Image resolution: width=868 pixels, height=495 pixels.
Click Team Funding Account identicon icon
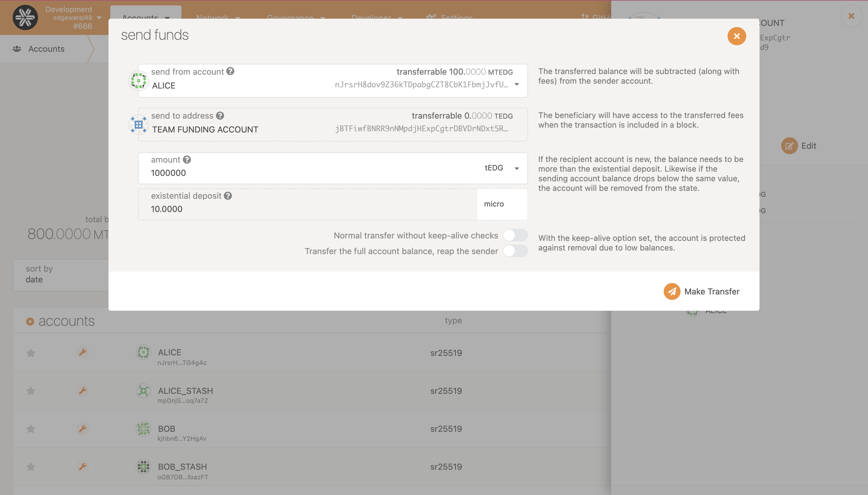click(138, 125)
